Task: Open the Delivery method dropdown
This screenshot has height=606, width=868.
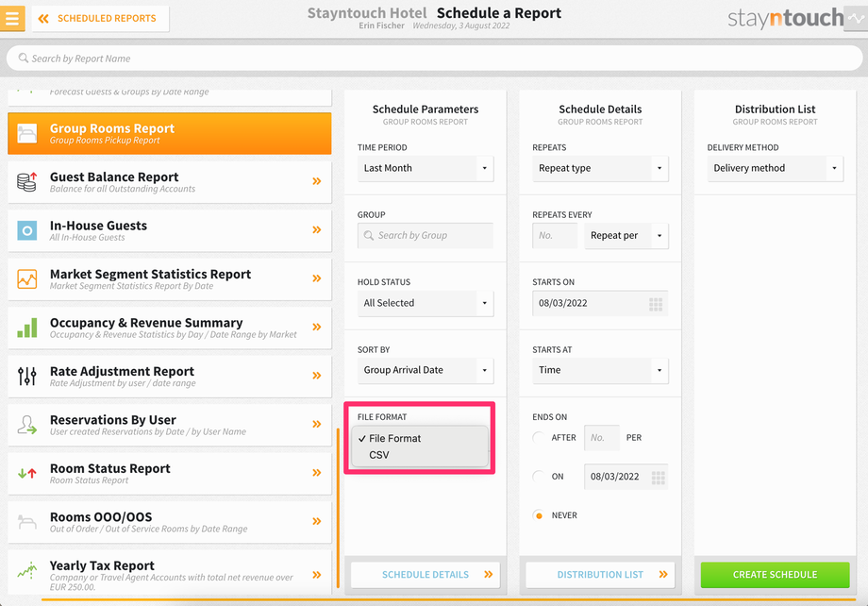Action: pos(775,168)
